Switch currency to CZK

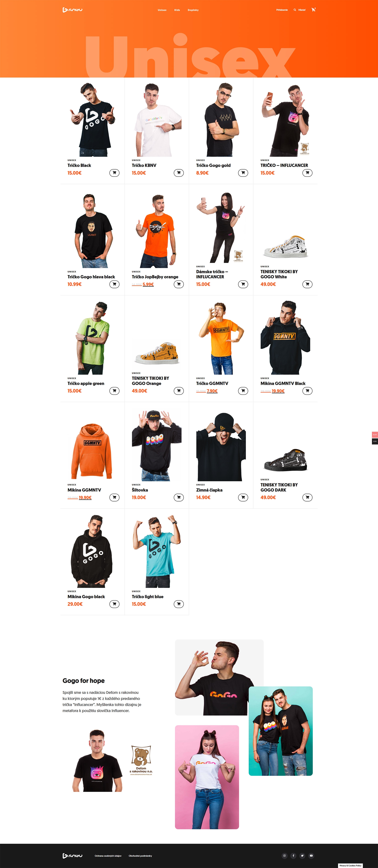(x=375, y=441)
